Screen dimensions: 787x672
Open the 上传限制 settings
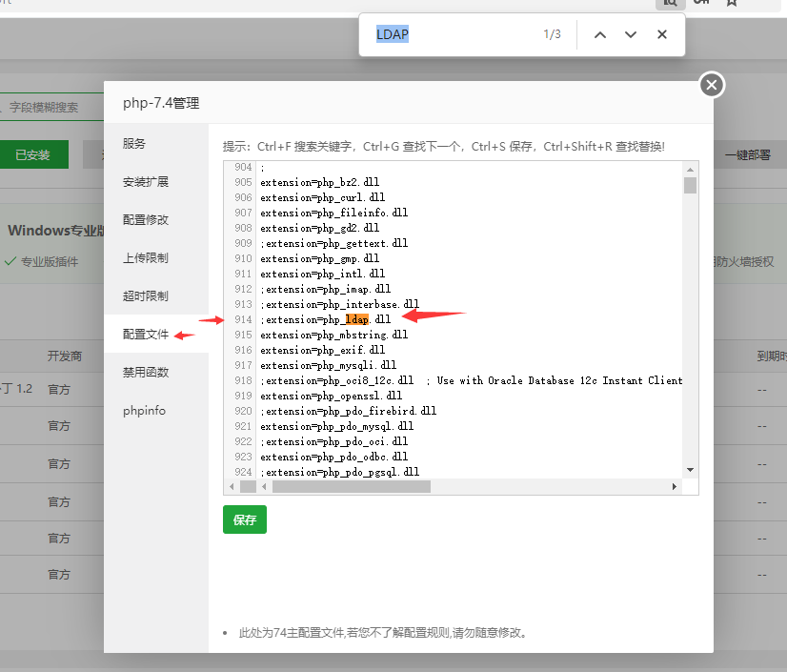146,258
